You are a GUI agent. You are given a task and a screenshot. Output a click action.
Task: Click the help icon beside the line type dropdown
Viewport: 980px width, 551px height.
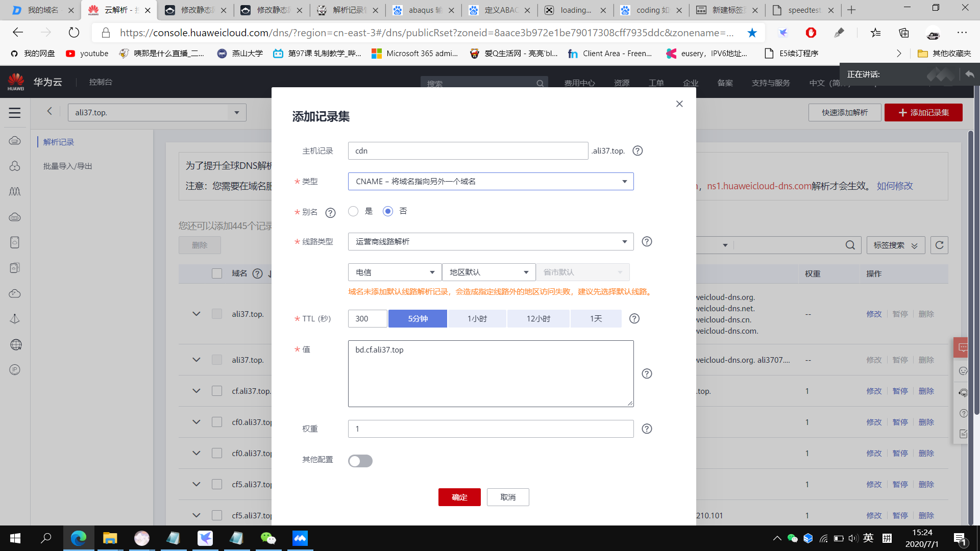[647, 242]
